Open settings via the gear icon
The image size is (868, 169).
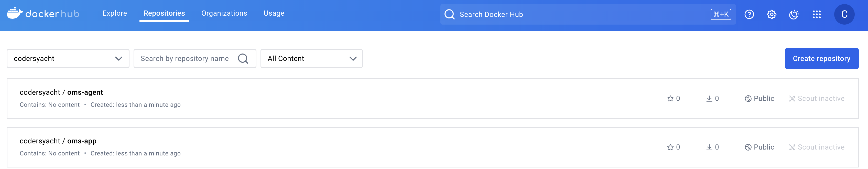(x=771, y=14)
